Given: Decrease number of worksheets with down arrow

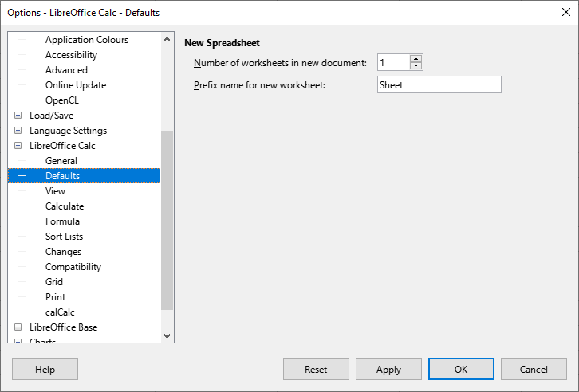Looking at the screenshot, I should pyautogui.click(x=416, y=66).
